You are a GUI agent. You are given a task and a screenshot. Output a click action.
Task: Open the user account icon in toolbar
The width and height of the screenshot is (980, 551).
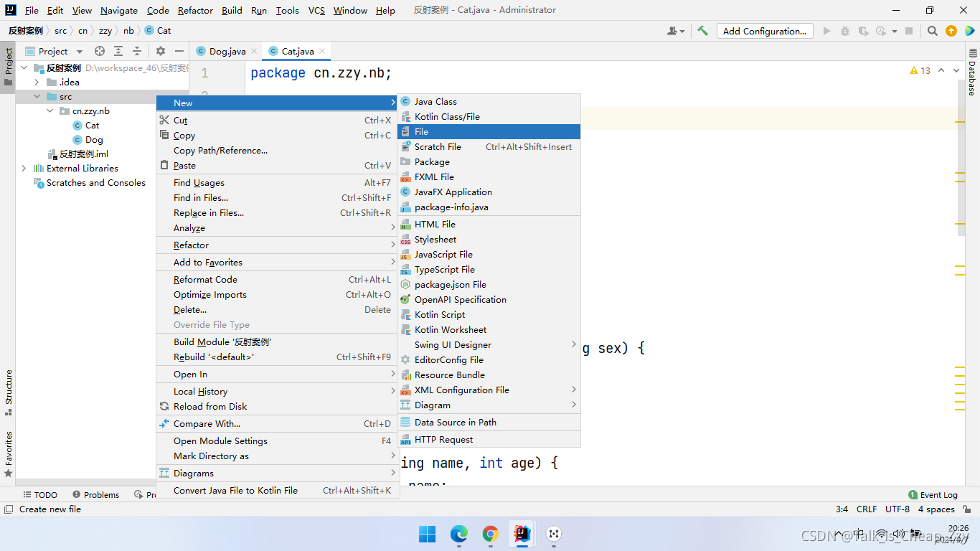click(676, 31)
